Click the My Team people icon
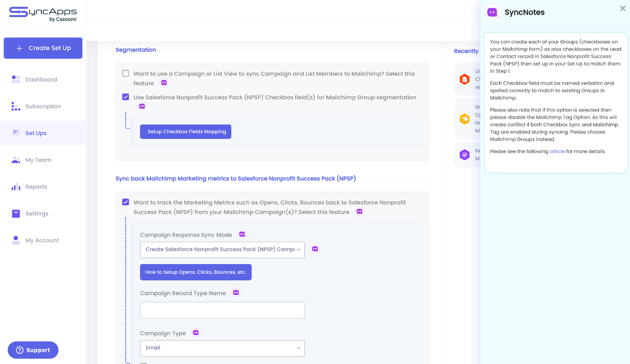630x364 pixels. [16, 160]
